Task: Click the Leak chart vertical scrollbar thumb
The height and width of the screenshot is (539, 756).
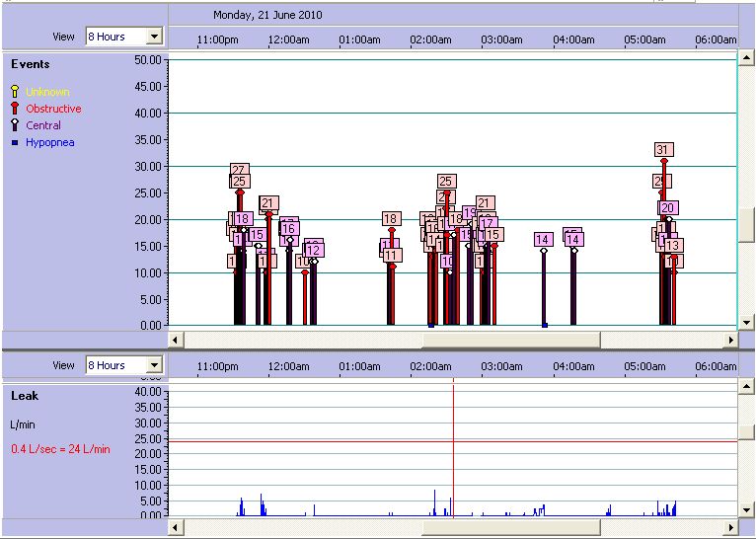Action: (x=746, y=432)
